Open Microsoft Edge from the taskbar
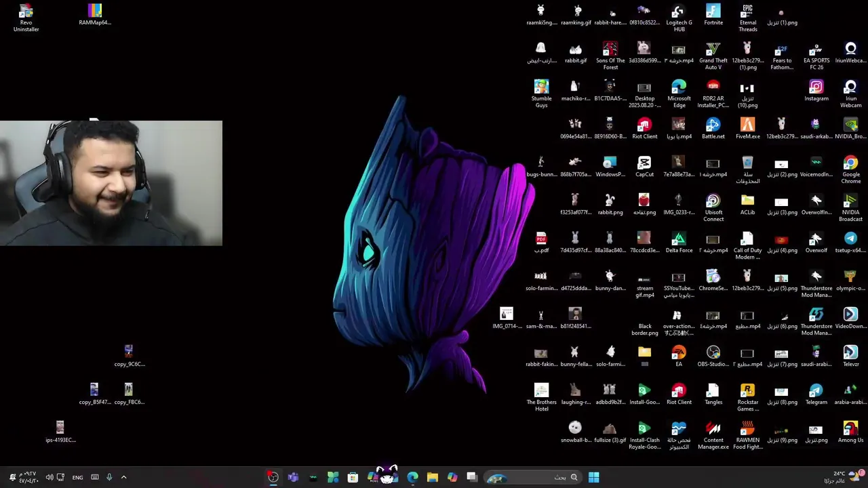This screenshot has height=488, width=868. point(412,477)
